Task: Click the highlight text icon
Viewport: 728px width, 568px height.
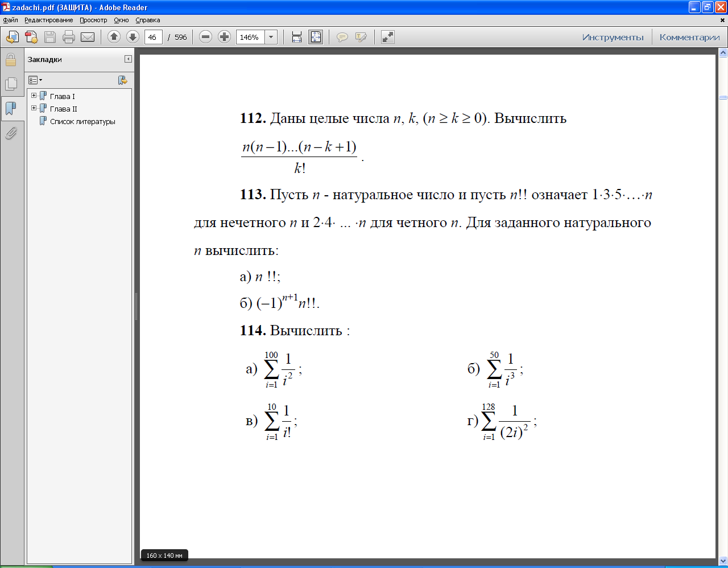Action: click(361, 37)
